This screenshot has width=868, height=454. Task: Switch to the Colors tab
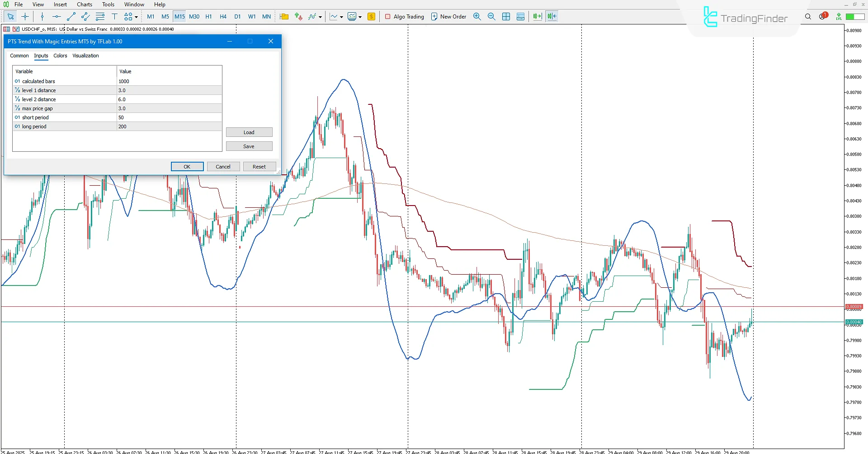(x=60, y=56)
